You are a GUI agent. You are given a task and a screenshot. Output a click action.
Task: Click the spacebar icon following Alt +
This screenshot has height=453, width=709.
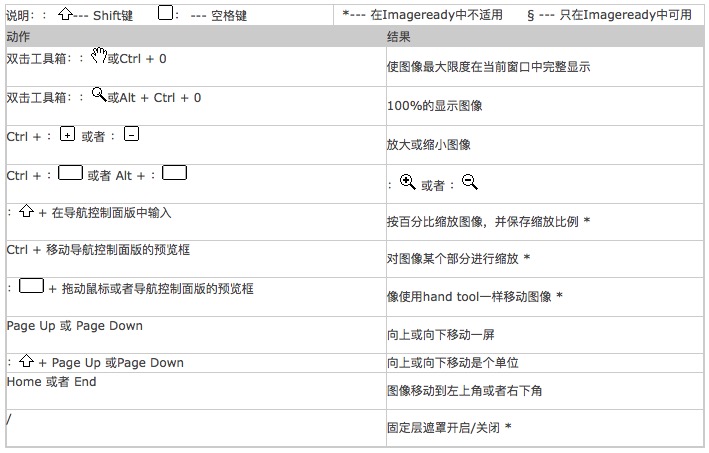(x=175, y=173)
